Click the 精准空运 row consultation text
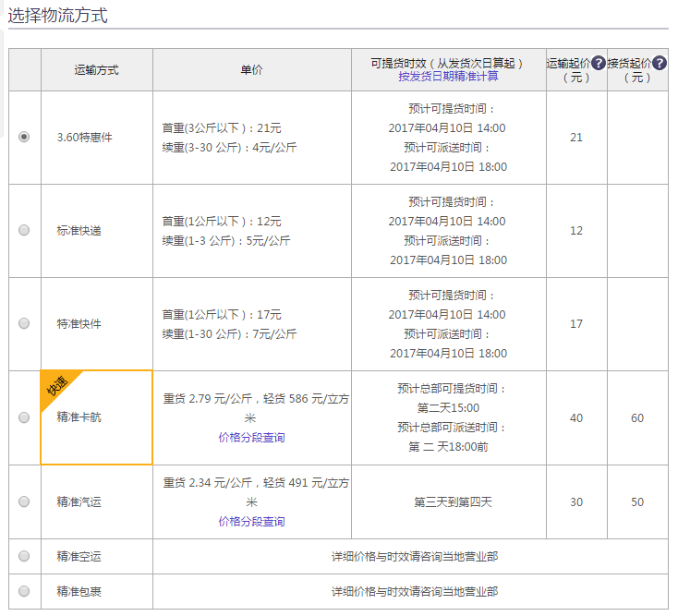This screenshot has height=616, width=678. coord(414,556)
